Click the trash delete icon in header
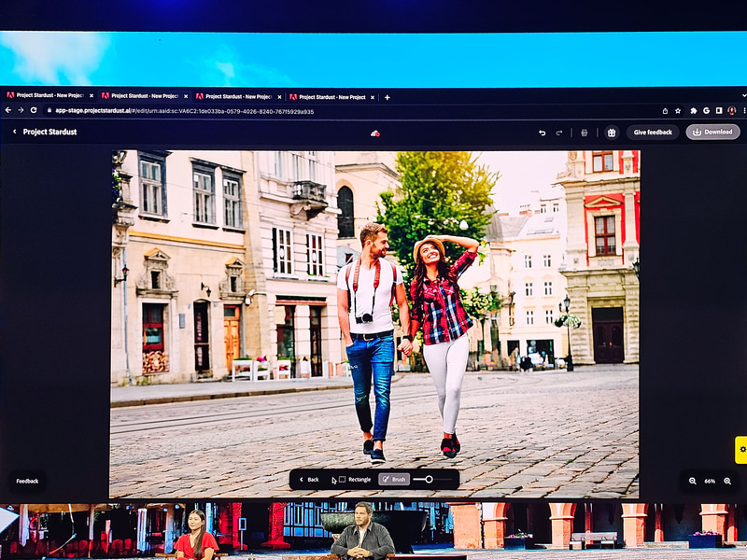The height and width of the screenshot is (560, 747). click(x=585, y=133)
